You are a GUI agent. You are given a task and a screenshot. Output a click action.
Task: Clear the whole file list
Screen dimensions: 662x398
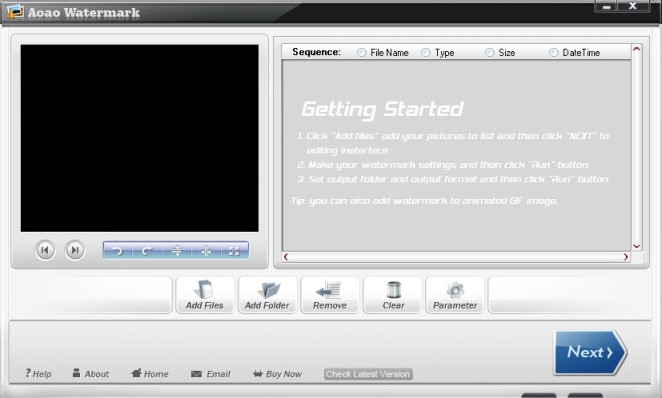393,295
